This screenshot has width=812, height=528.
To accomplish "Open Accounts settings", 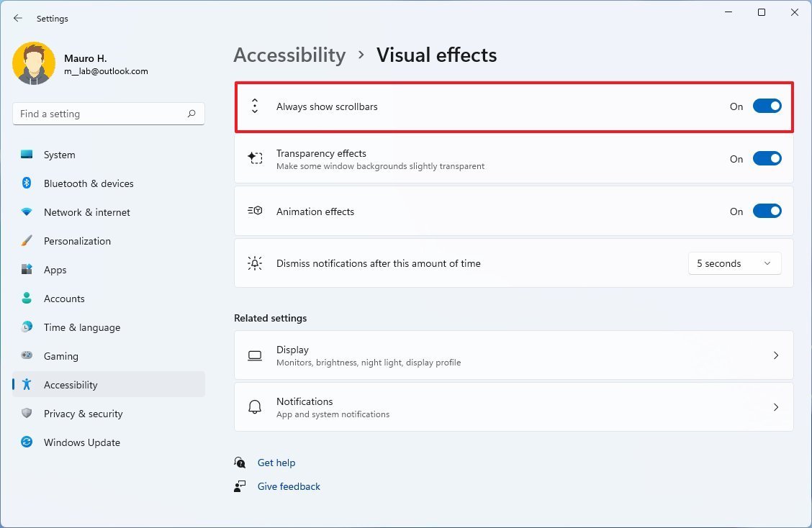I will pos(64,298).
